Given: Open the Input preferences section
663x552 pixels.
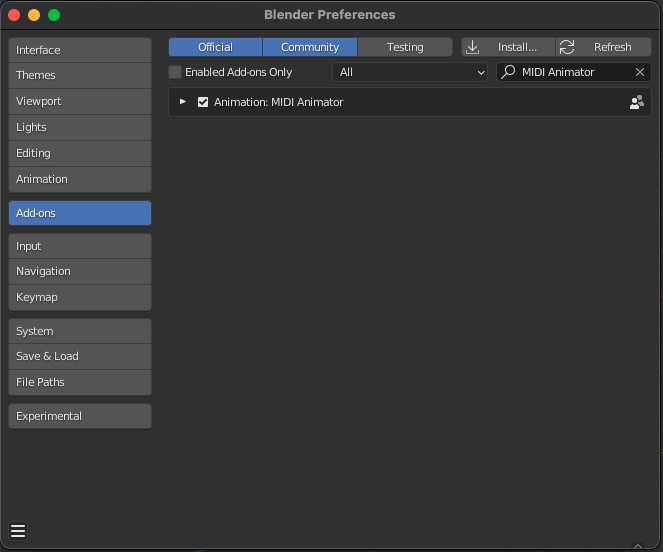Looking at the screenshot, I should (80, 246).
